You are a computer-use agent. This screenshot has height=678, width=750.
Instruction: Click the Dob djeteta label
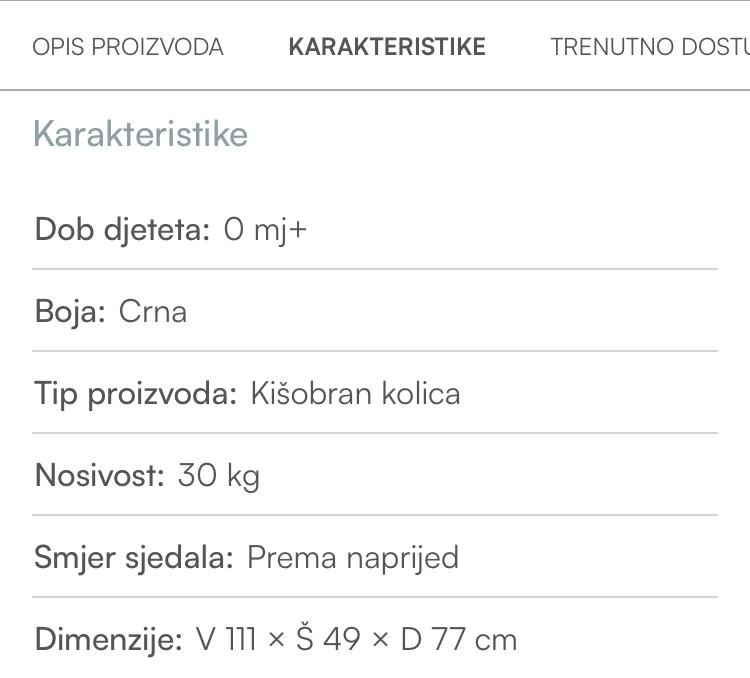coord(122,230)
